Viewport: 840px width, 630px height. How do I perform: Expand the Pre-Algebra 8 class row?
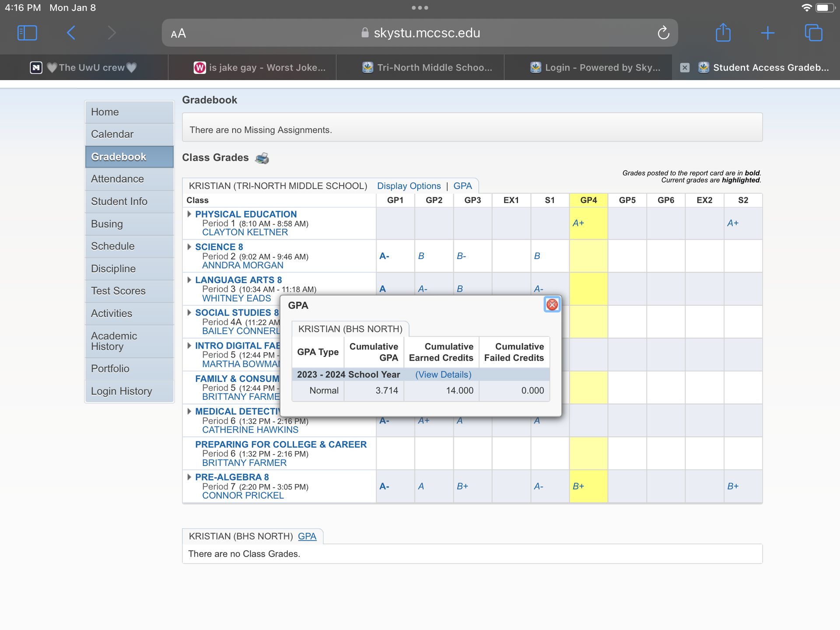(x=189, y=477)
